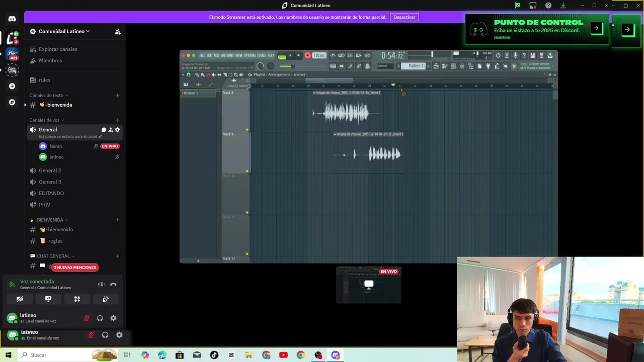644x362 pixels.
Task: Click FL Studio red record button
Action: [307, 55]
